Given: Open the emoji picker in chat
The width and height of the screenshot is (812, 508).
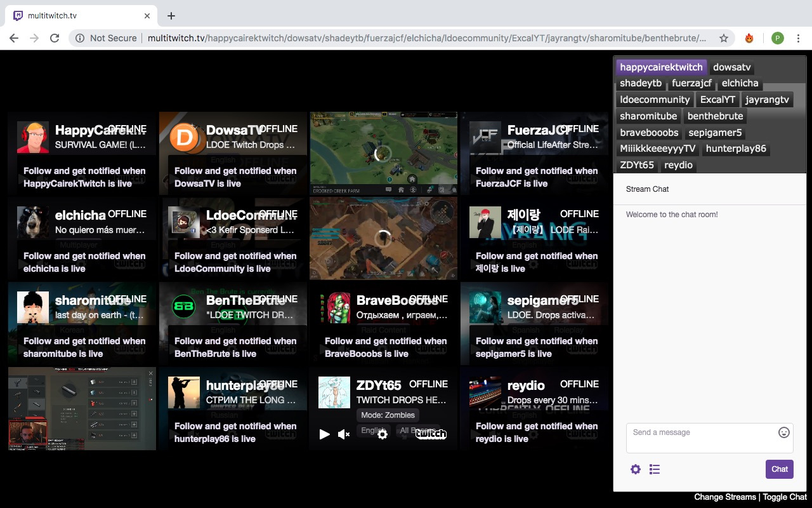Looking at the screenshot, I should (784, 432).
